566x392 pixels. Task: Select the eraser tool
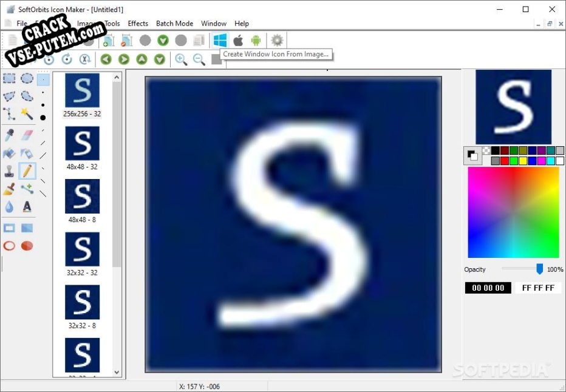click(27, 135)
